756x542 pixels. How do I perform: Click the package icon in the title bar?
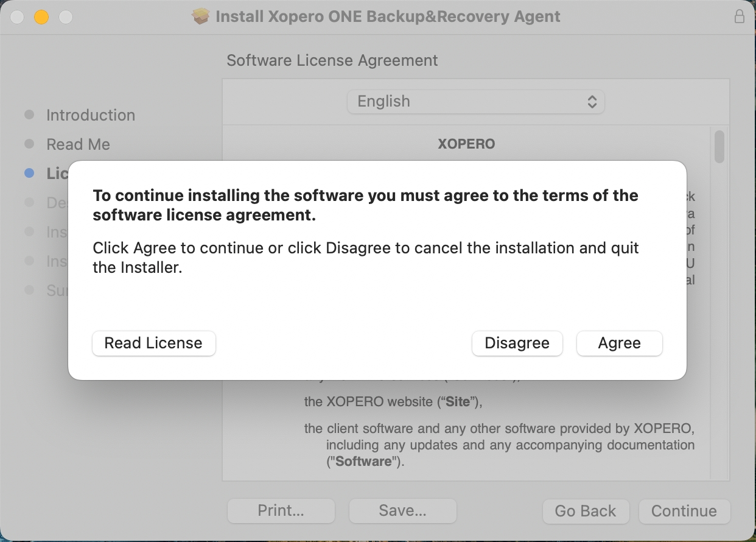(201, 16)
